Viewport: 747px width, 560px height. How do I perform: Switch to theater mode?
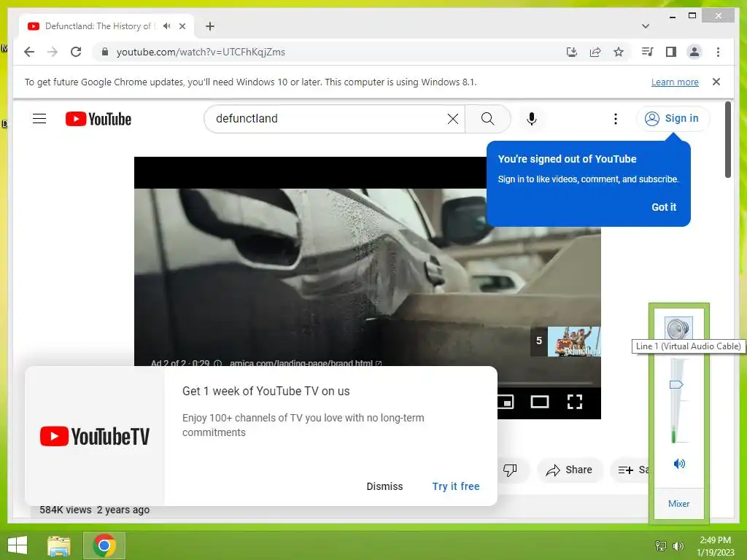tap(539, 402)
